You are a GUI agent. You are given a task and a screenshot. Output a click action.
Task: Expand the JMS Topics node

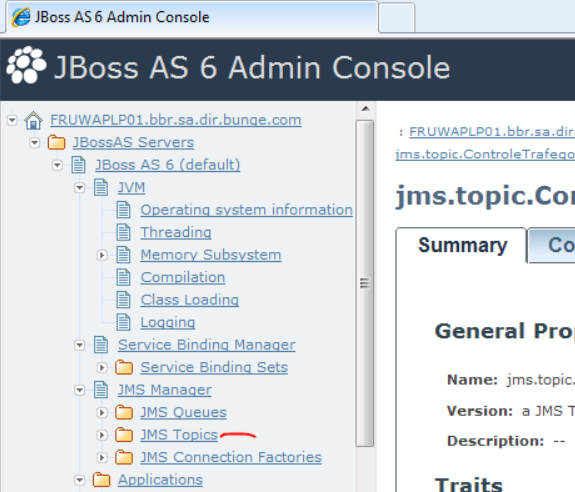102,435
